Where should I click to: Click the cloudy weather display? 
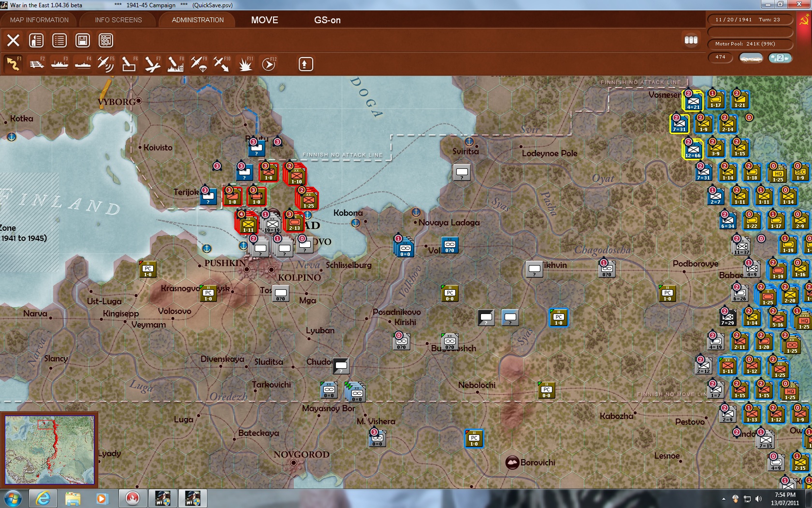pyautogui.click(x=751, y=58)
